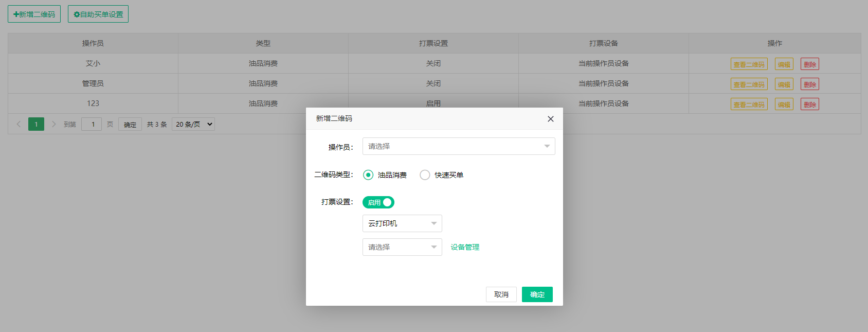Image resolution: width=868 pixels, height=332 pixels.
Task: Click 取消 to cancel the dialog
Action: [501, 294]
